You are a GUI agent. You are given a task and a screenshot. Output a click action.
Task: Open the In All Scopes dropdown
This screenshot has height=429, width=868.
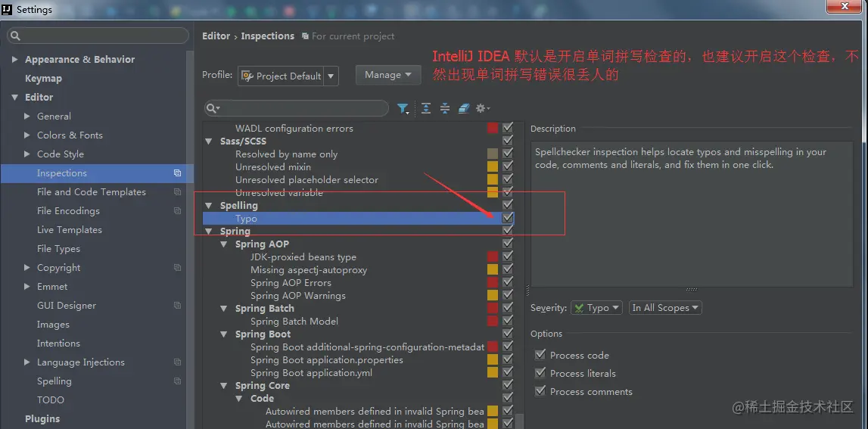pyautogui.click(x=665, y=308)
